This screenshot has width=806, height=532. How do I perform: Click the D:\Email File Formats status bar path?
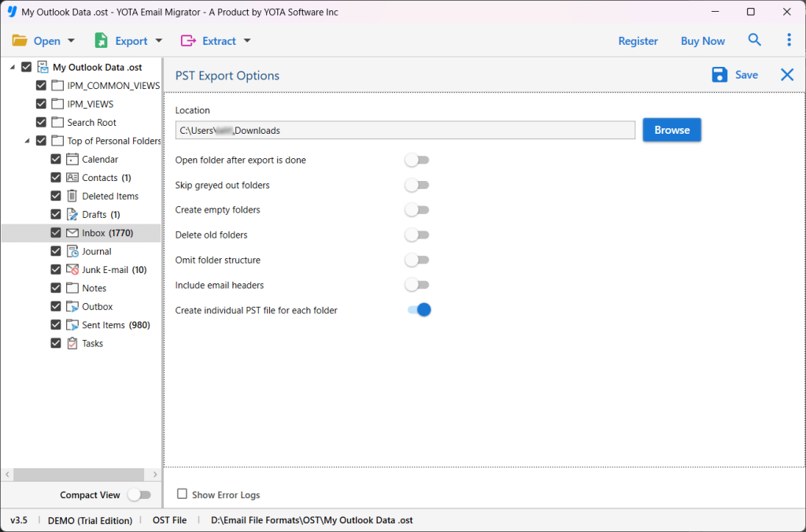312,520
